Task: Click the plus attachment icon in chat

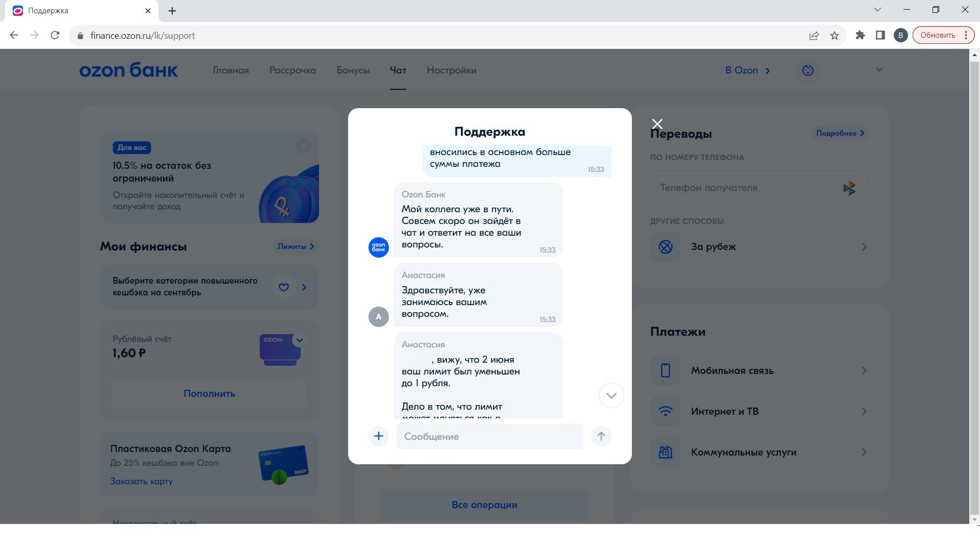Action: [378, 436]
